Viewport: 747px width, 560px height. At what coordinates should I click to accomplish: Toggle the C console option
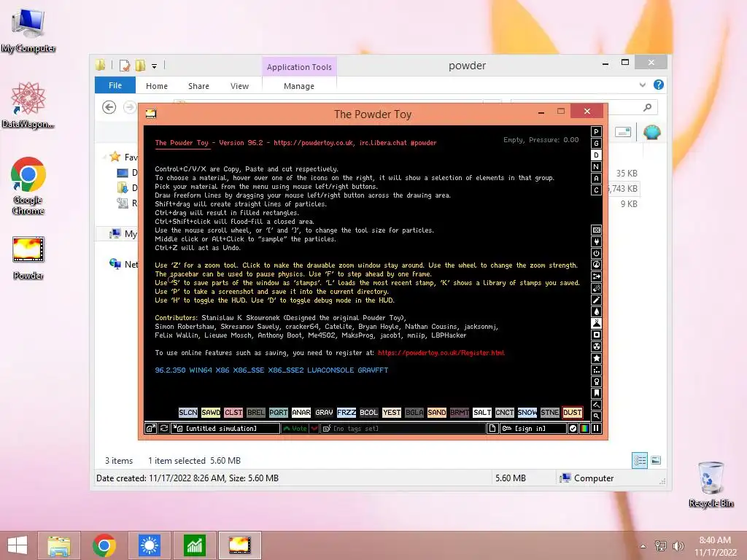tap(596, 190)
